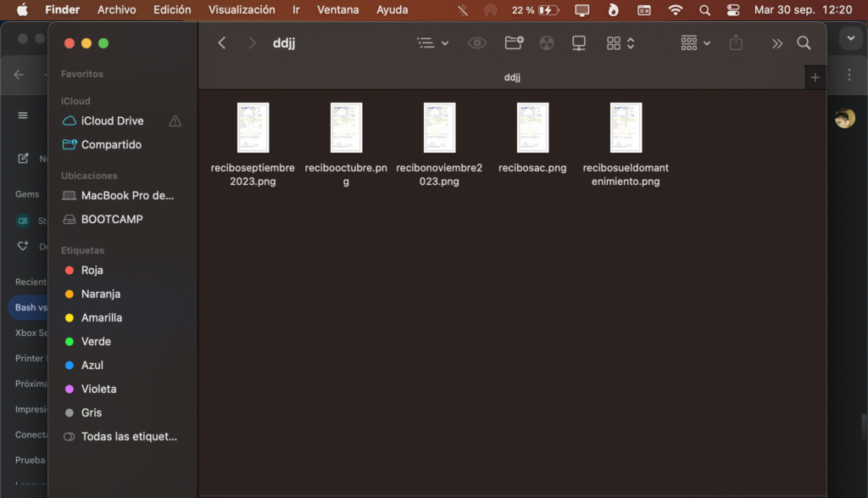The height and width of the screenshot is (498, 868).
Task: Click the Connect to Server monitor icon
Action: (x=579, y=43)
